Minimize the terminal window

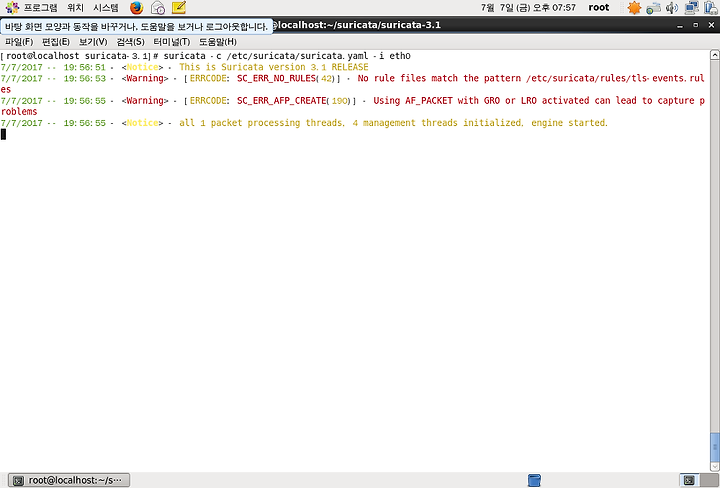(x=680, y=25)
